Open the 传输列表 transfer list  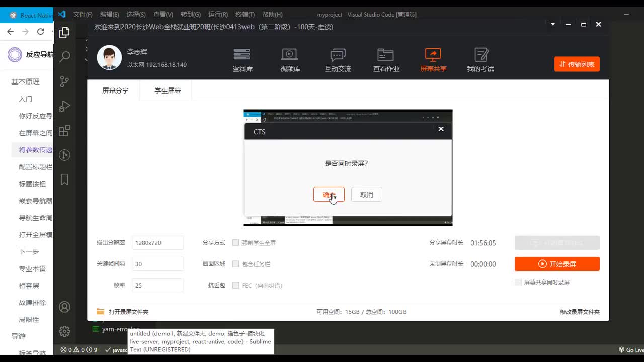577,64
